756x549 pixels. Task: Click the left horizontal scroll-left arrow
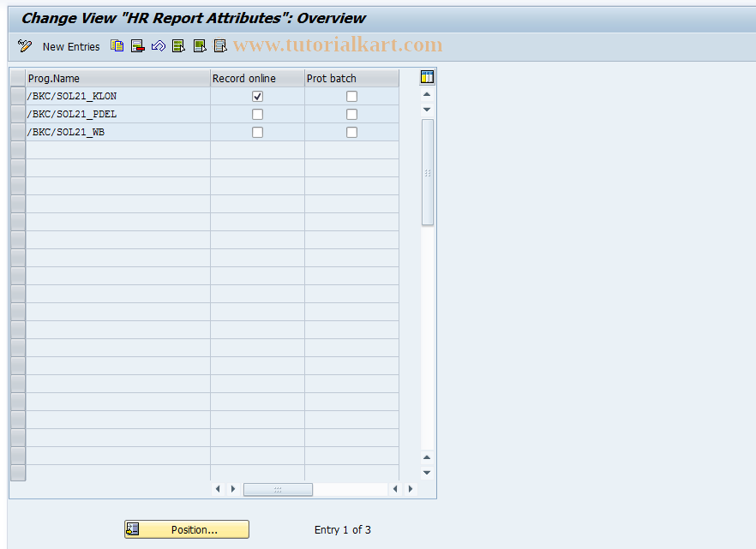[218, 489]
